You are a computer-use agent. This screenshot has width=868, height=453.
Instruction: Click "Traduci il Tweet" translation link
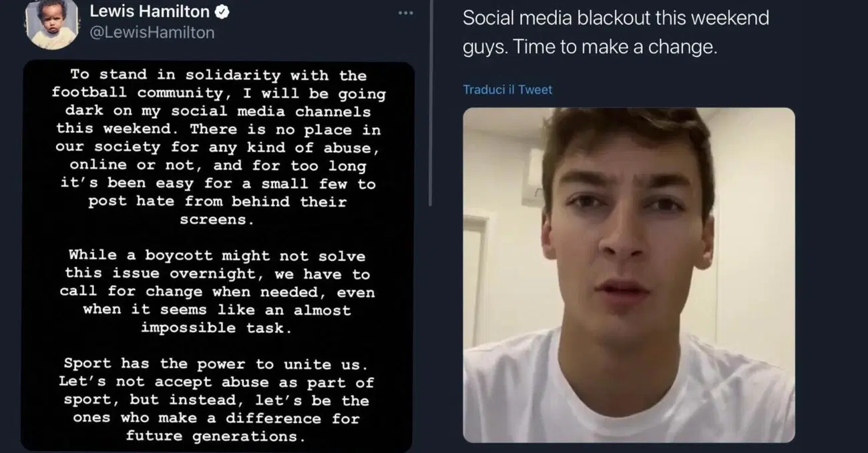507,89
